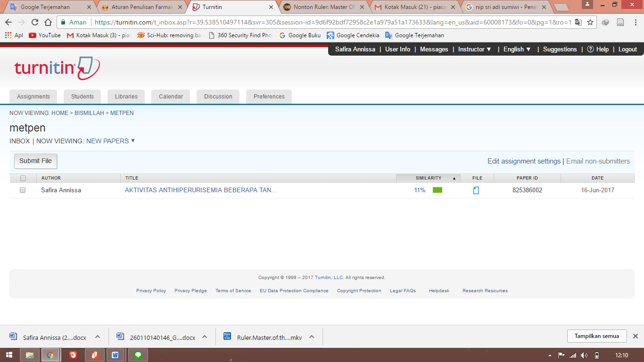
Task: Open the Google Terjemahan bookmark
Action: point(415,35)
